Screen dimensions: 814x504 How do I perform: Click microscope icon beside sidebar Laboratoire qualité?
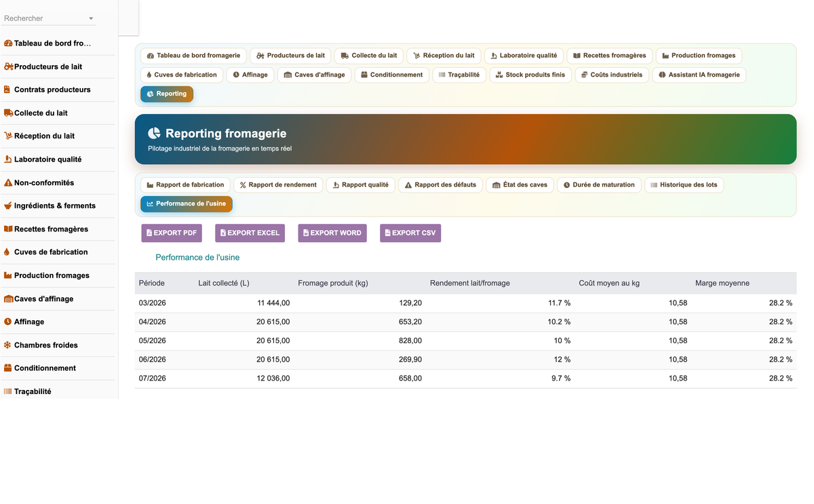(x=8, y=159)
